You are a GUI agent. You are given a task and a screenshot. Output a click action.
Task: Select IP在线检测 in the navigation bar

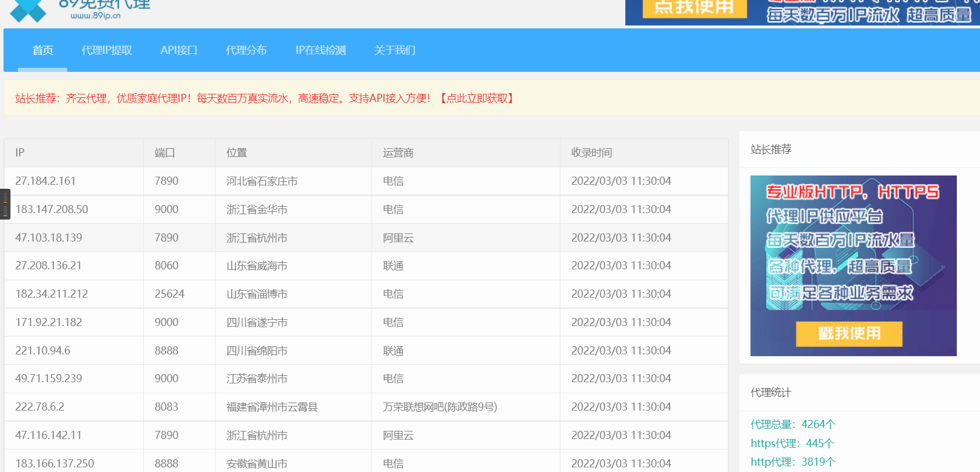tap(320, 50)
